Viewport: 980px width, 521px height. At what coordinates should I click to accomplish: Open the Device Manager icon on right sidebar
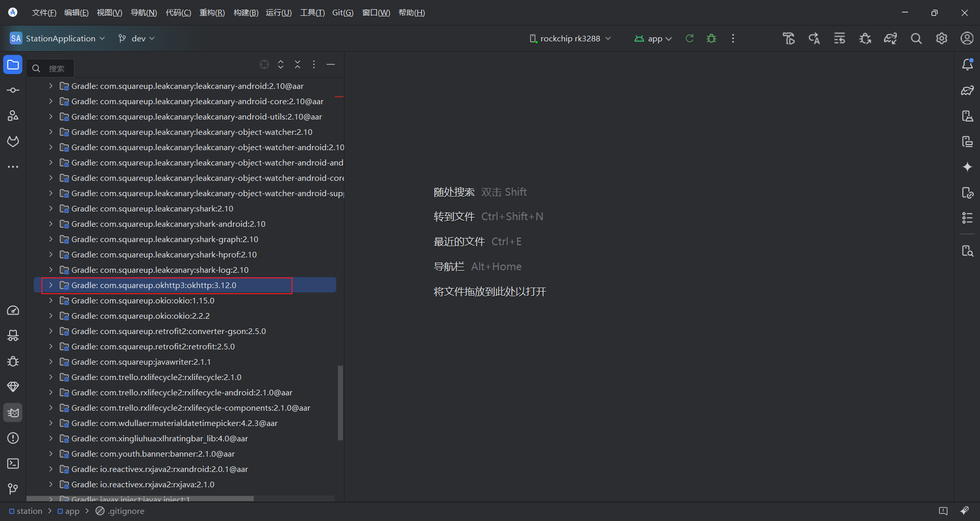(x=967, y=116)
